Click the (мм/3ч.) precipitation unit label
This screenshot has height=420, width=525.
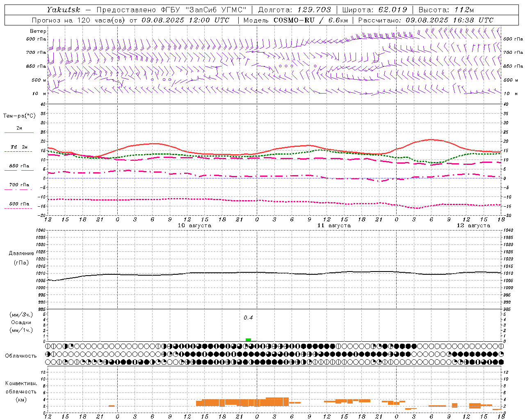coord(21,315)
